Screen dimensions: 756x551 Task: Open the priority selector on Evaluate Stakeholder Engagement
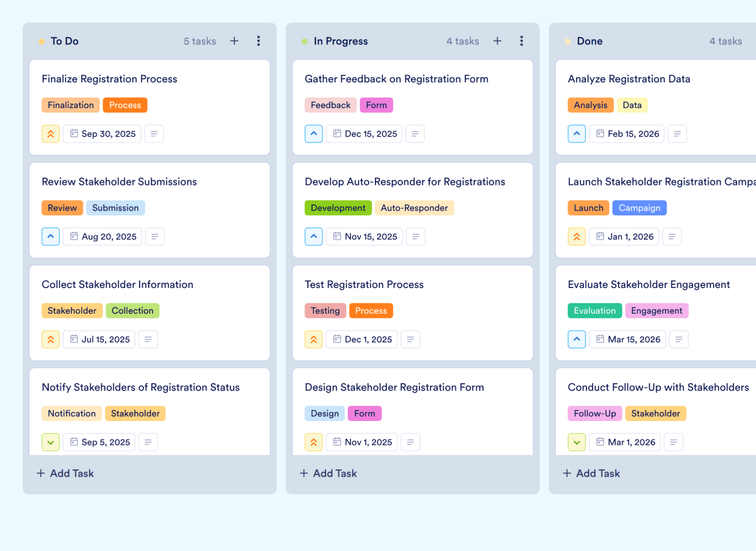577,339
